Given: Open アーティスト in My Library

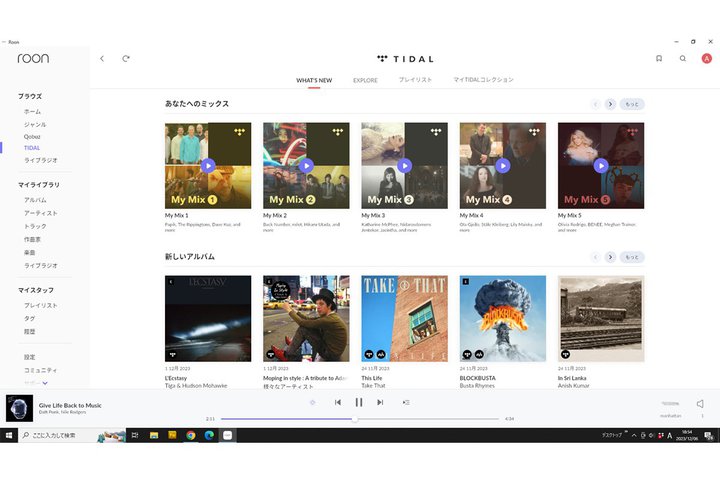Looking at the screenshot, I should (x=40, y=213).
